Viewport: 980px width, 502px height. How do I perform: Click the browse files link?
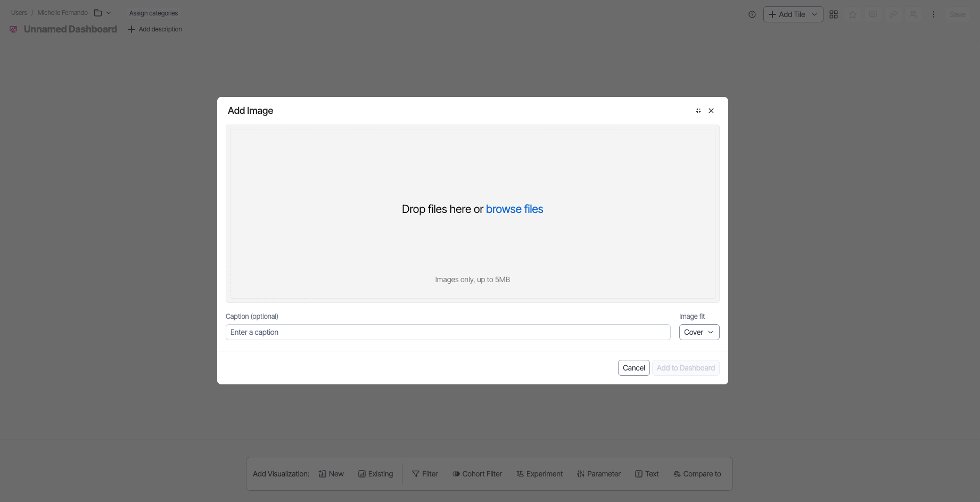pos(514,209)
